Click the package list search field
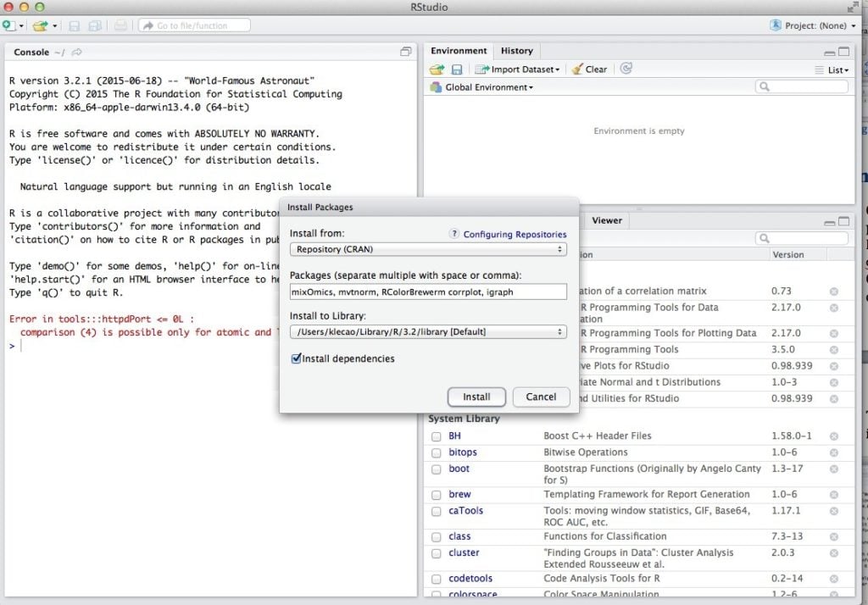The height and width of the screenshot is (605, 868). (x=802, y=239)
